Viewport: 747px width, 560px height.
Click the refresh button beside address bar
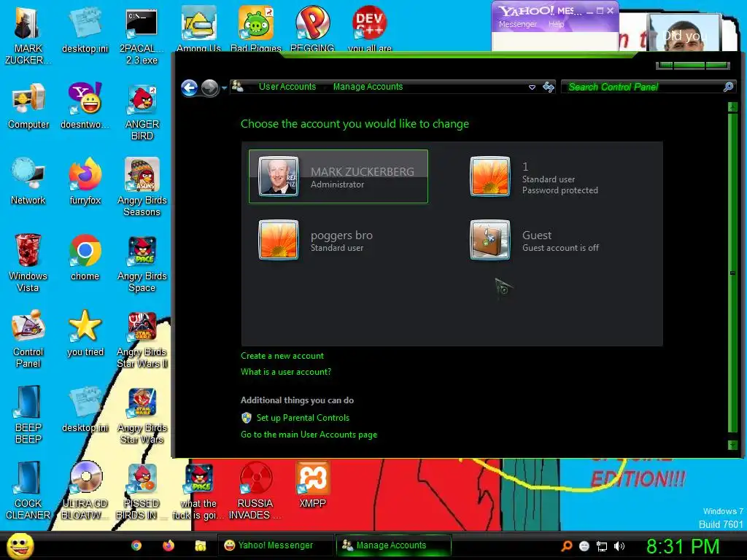tap(549, 87)
